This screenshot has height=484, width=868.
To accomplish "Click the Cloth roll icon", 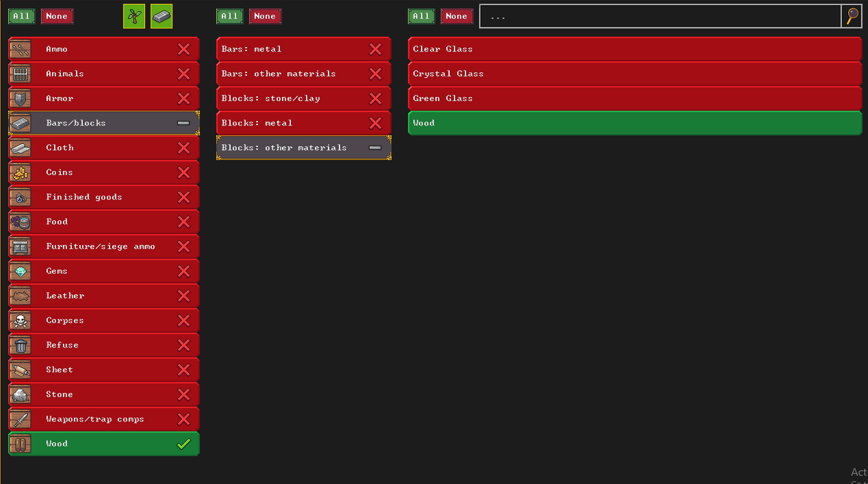I will 20,148.
